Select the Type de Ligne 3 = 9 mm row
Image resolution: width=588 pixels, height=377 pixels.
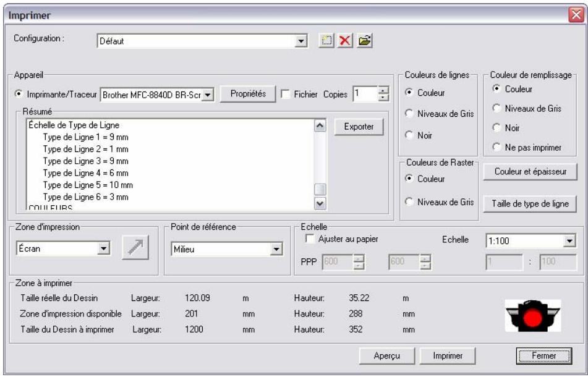[x=85, y=161]
